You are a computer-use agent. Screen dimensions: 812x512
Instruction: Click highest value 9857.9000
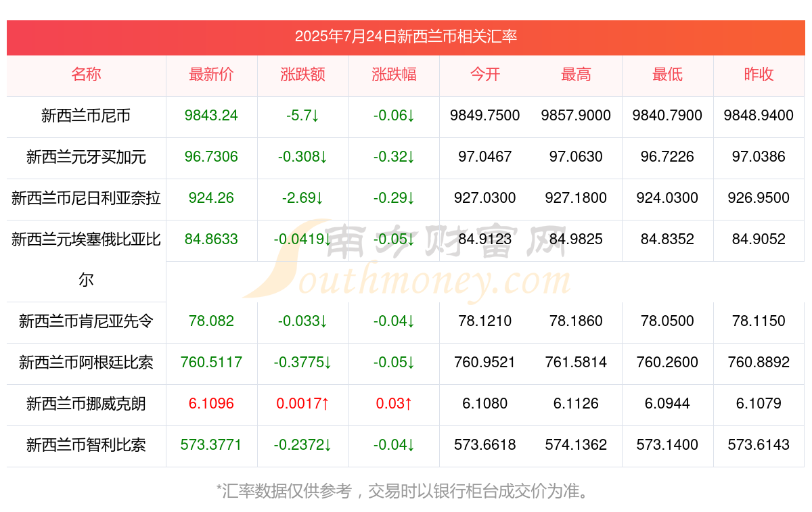pyautogui.click(x=576, y=116)
